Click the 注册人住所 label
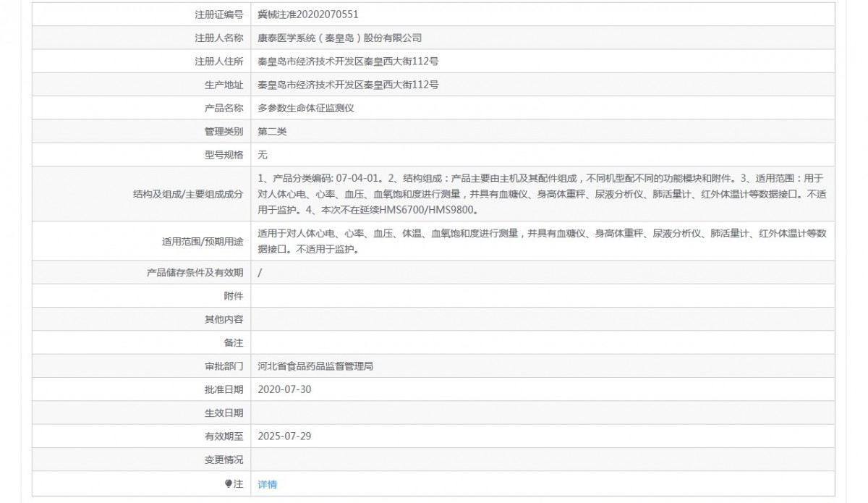The image size is (868, 503). coord(219,62)
